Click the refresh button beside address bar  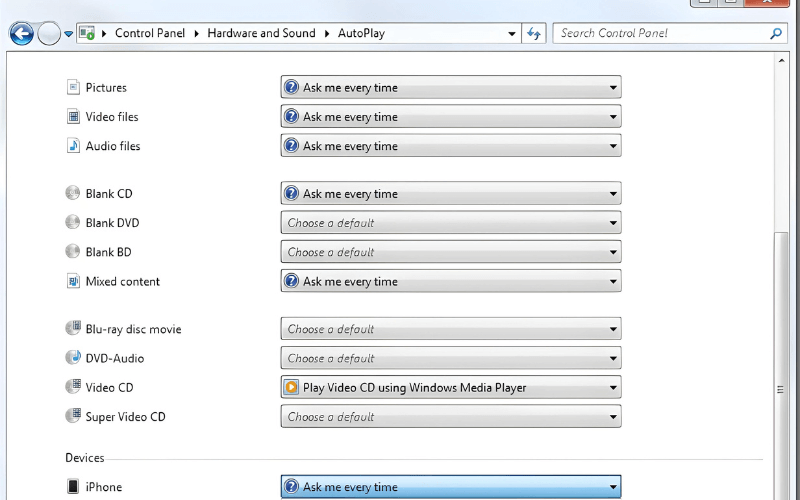coord(534,34)
